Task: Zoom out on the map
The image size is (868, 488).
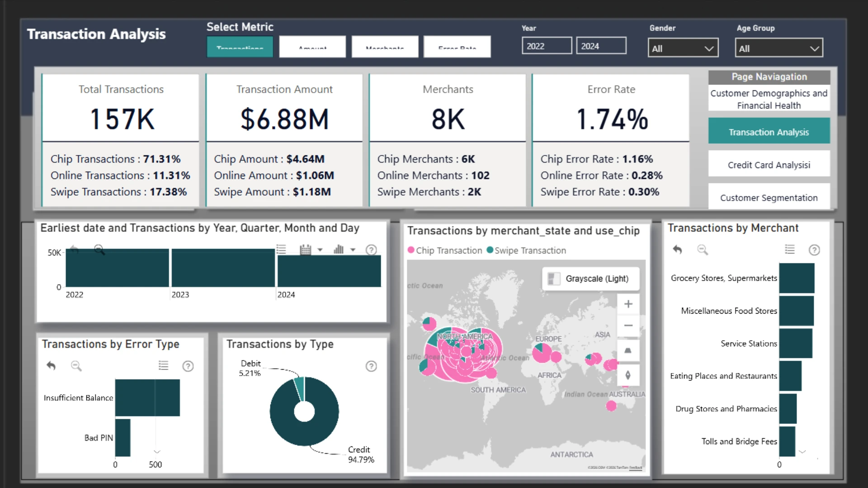Action: pos(628,326)
